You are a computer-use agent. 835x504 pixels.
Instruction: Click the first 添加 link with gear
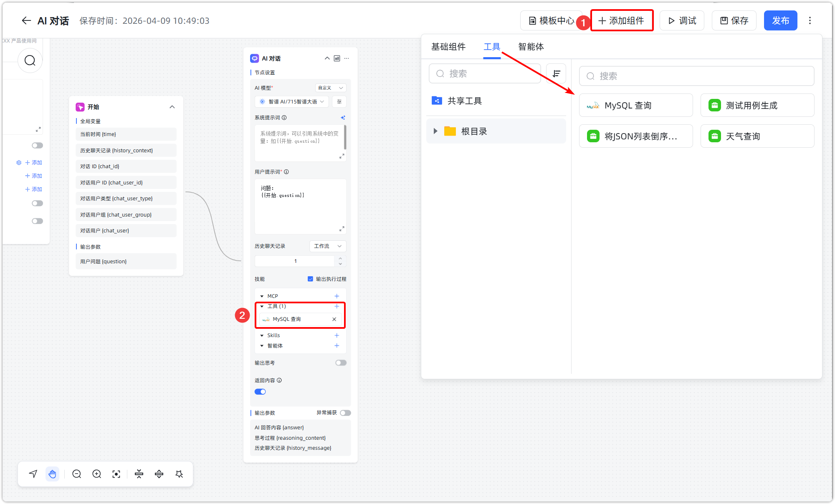coord(33,163)
